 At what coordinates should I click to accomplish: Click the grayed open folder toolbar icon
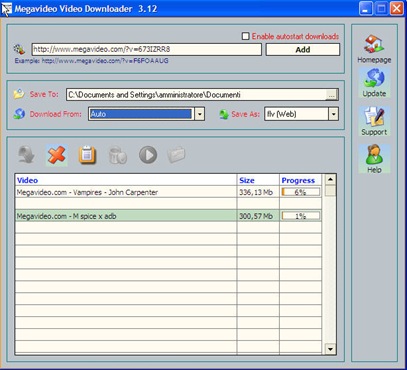pos(176,155)
